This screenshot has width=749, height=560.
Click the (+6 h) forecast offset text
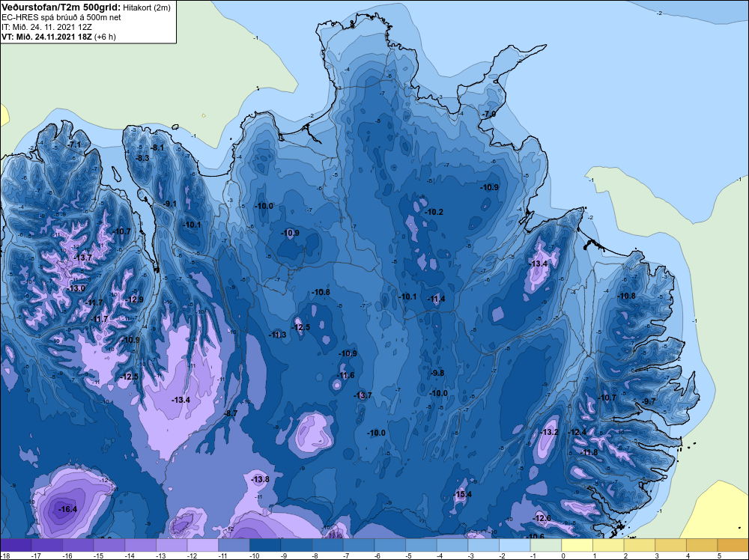tap(105, 36)
